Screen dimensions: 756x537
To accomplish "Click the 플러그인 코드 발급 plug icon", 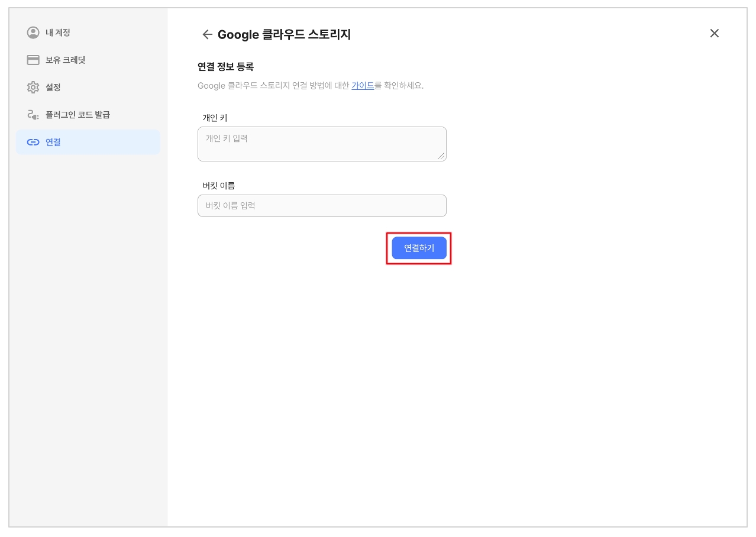I will pyautogui.click(x=33, y=115).
